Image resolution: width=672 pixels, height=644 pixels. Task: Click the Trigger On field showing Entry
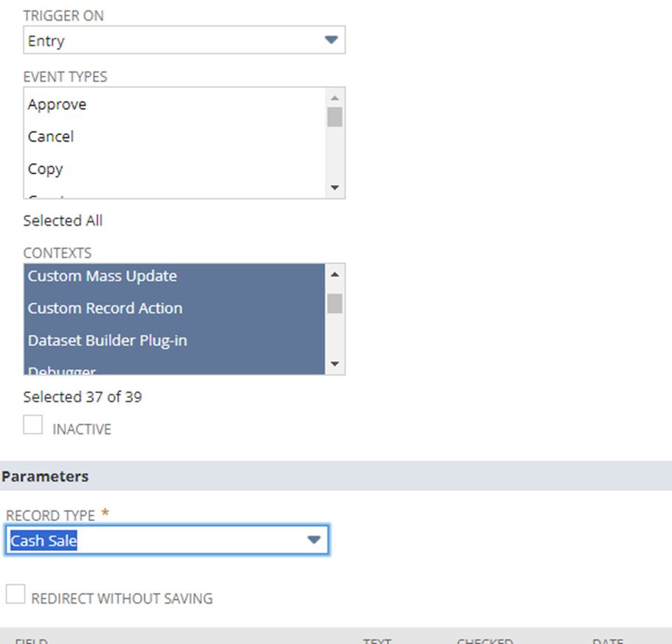coord(170,41)
